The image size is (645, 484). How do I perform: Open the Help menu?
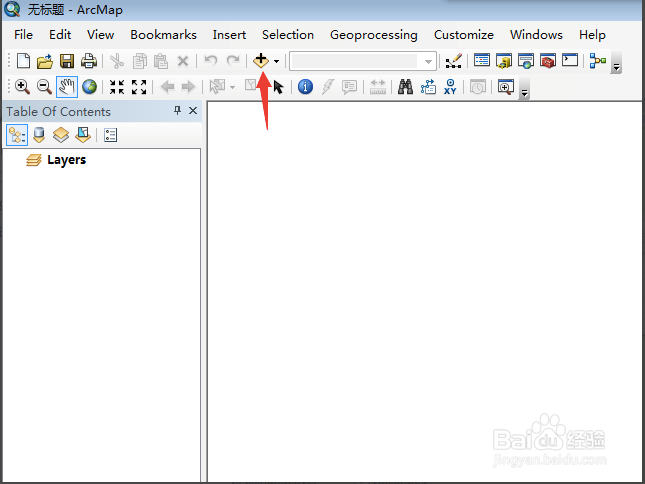(592, 35)
